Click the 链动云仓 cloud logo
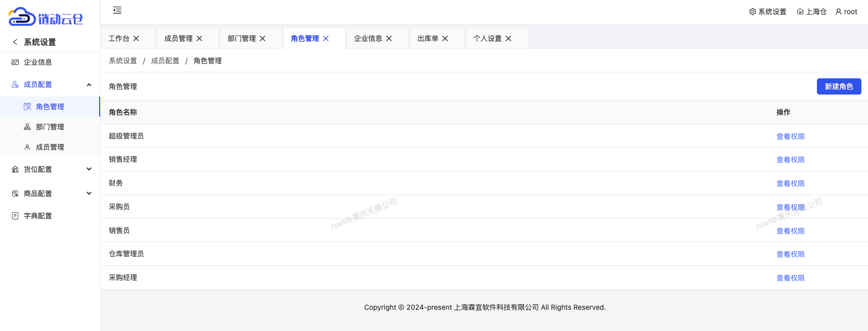 pyautogui.click(x=46, y=17)
